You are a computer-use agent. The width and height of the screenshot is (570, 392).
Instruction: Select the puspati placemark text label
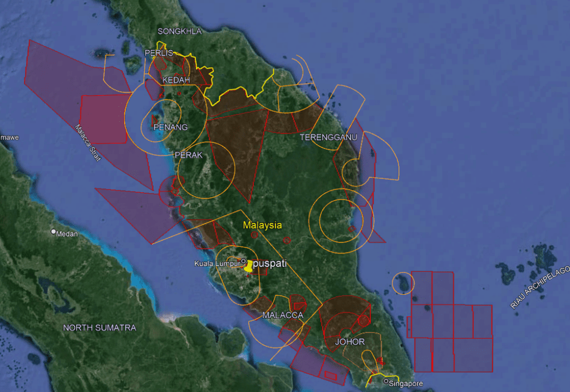point(269,264)
